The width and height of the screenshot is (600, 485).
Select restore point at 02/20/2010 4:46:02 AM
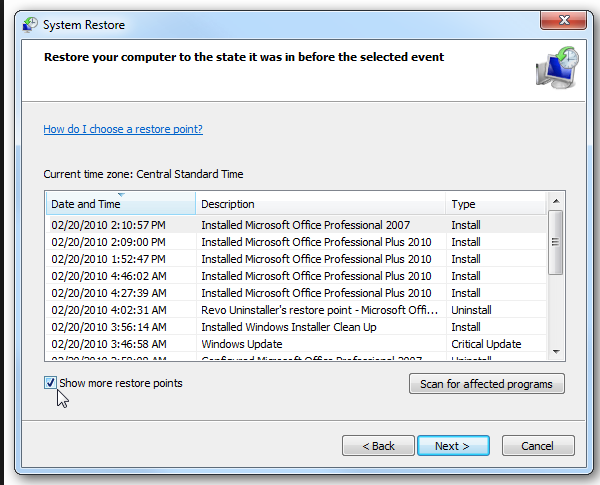pyautogui.click(x=297, y=276)
